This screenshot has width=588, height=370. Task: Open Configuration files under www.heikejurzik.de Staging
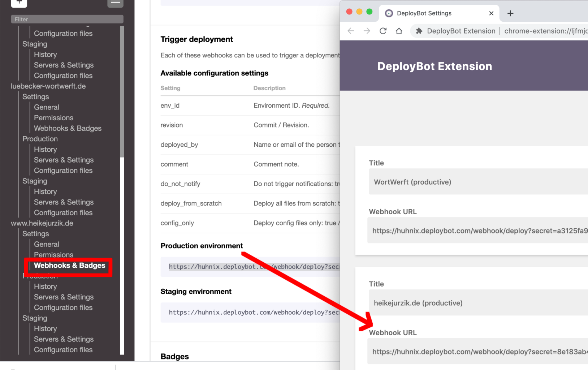tap(63, 349)
